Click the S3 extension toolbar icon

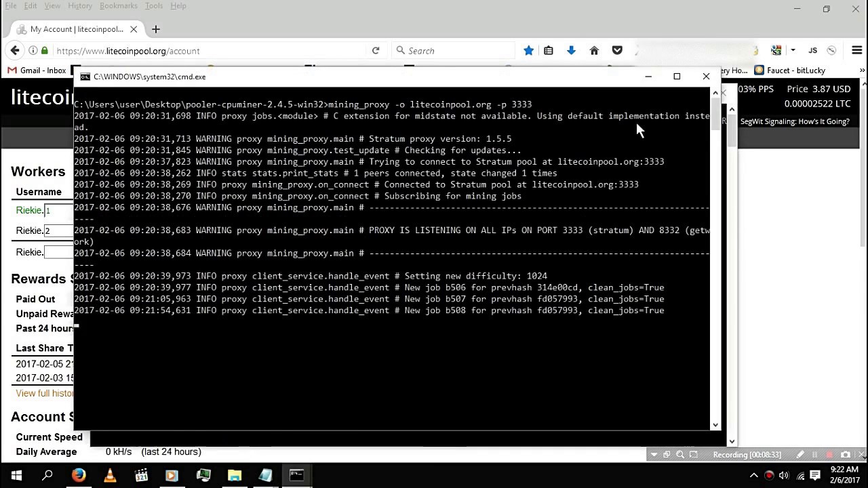[776, 50]
